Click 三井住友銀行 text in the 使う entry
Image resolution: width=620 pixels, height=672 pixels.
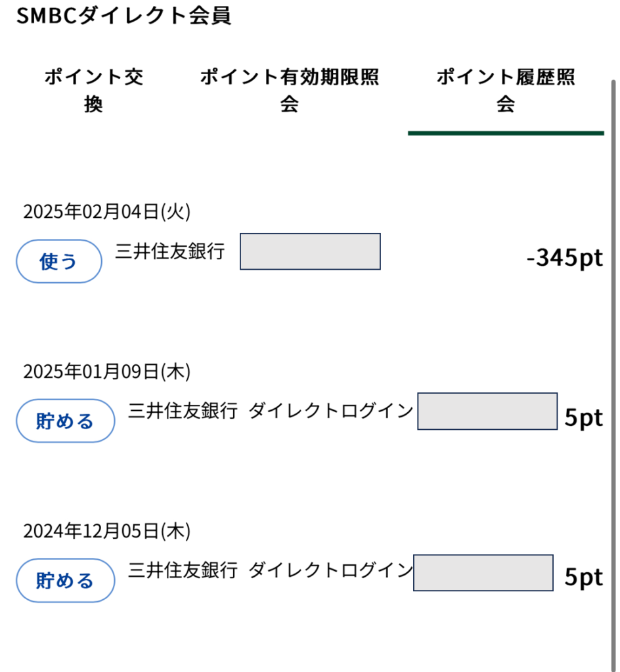(x=170, y=251)
